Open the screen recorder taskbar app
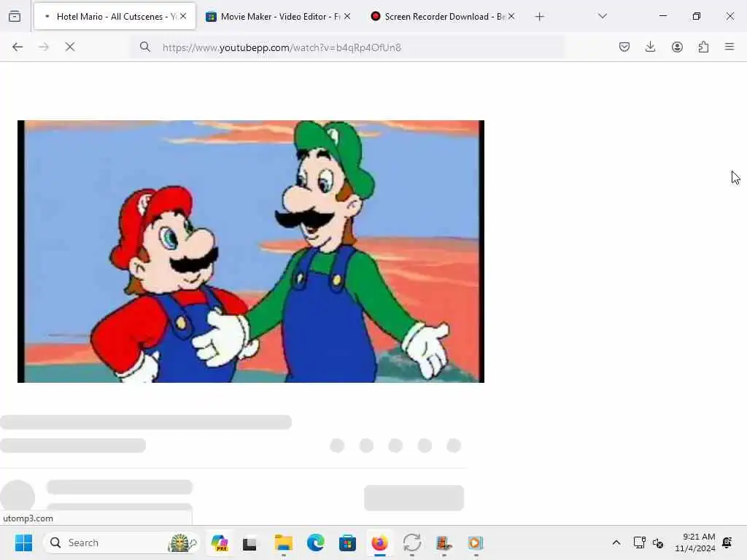Image resolution: width=747 pixels, height=560 pixels. tap(476, 542)
